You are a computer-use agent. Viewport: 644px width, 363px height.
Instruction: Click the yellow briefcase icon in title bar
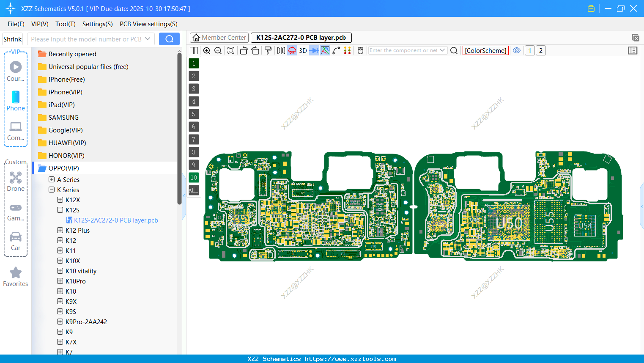click(591, 8)
